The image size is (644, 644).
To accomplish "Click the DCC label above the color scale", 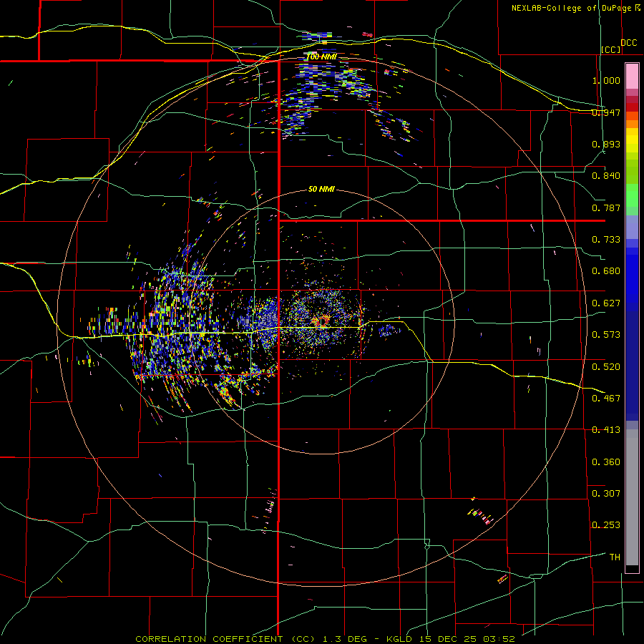I will point(629,43).
